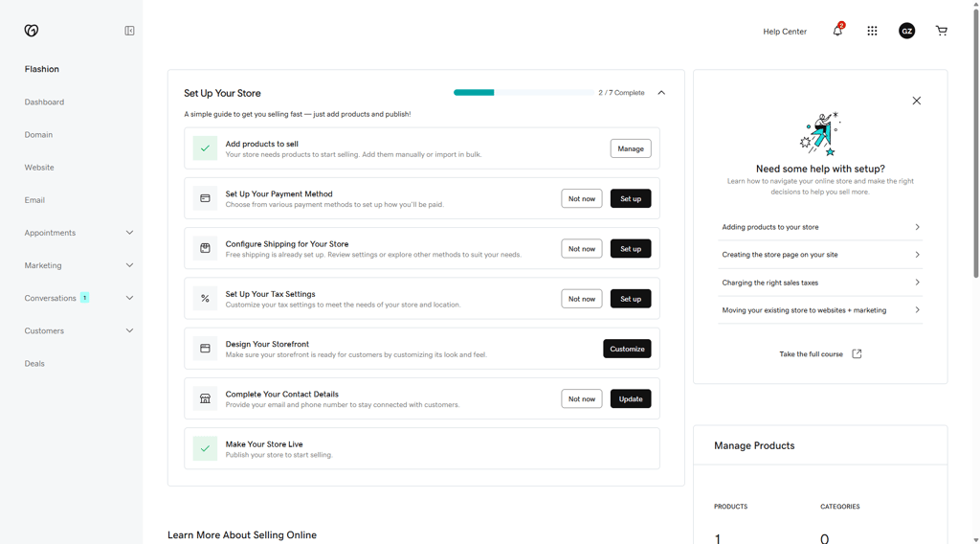Click the CATEGORIES label

click(x=840, y=507)
